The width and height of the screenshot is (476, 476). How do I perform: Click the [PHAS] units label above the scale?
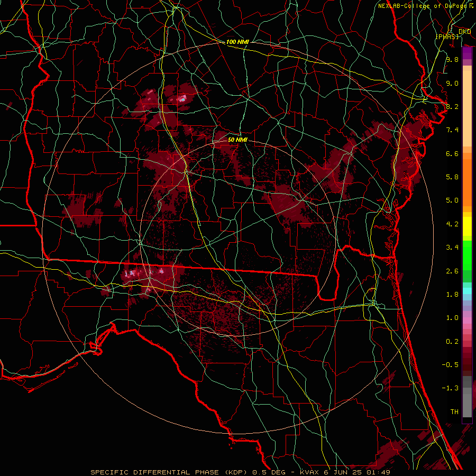(447, 36)
